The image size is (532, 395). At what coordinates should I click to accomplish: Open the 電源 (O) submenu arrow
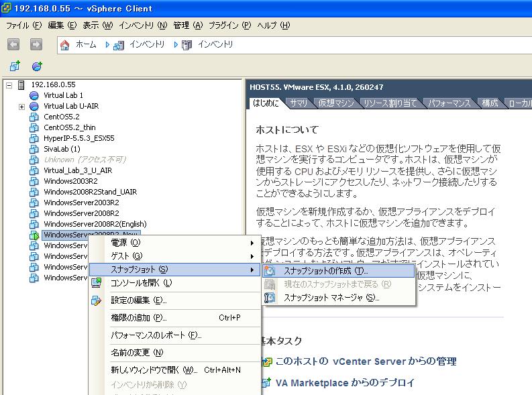(252, 243)
